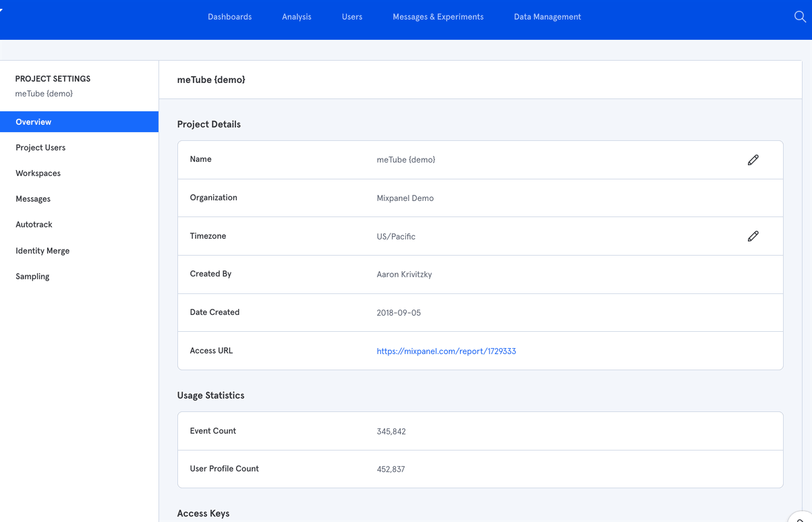Open the Analysis menu
This screenshot has height=522, width=812.
coord(297,17)
